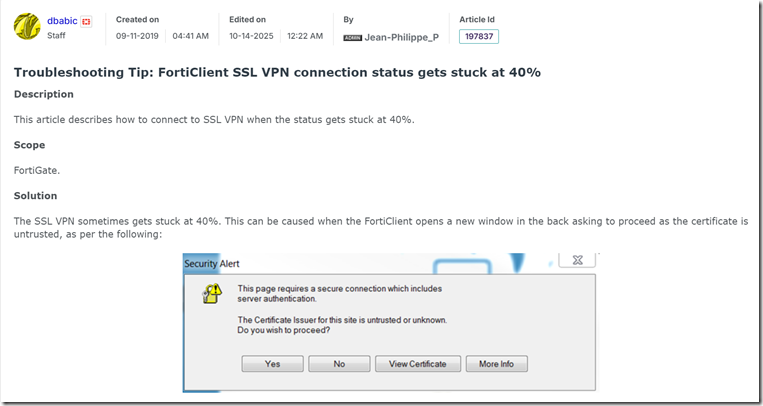Click the article title about 40% status
This screenshot has width=763, height=406.
[277, 72]
